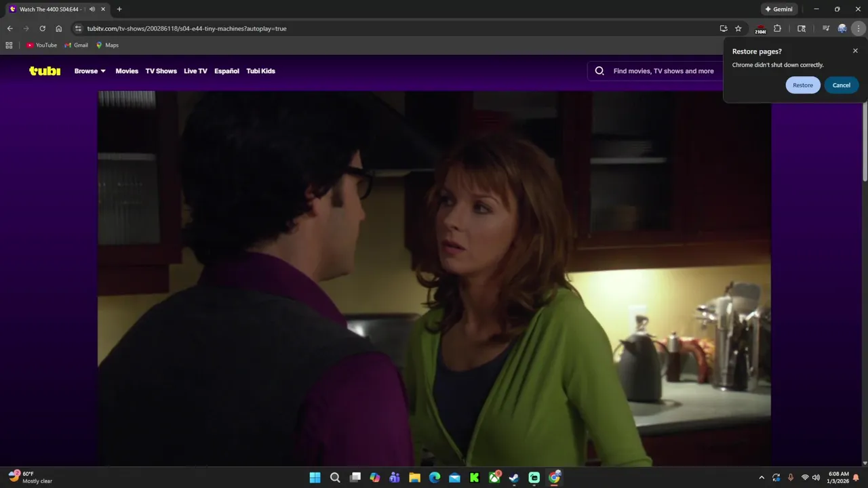Screen dimensions: 868x488
Task: Open the mint green app icon next to Steam
Action: pos(534,478)
